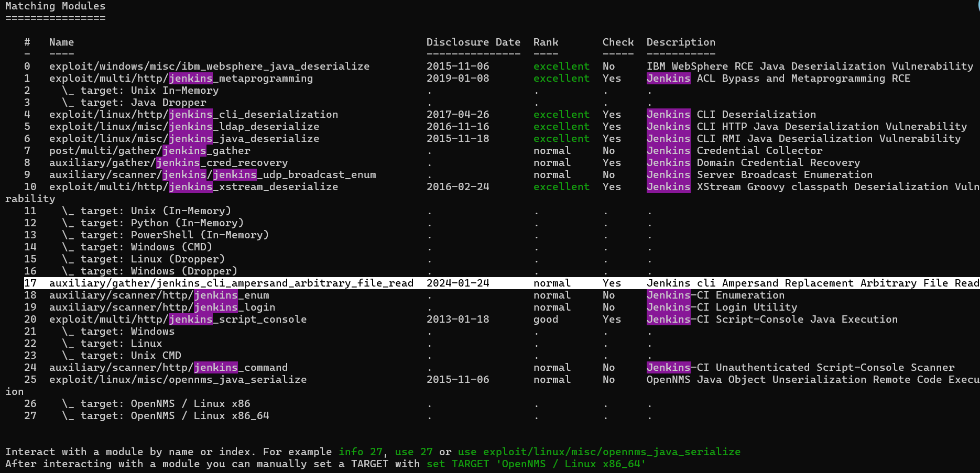Click the "Matching Modules" heading
This screenshot has width=980, height=473.
click(56, 6)
